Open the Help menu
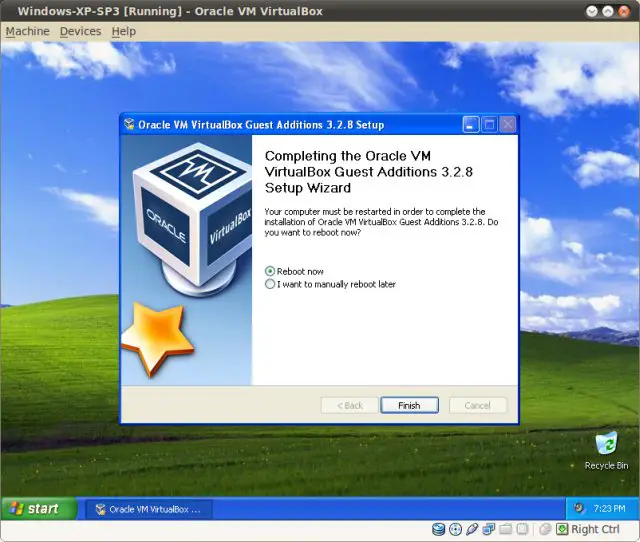The width and height of the screenshot is (640, 542). pos(124,31)
